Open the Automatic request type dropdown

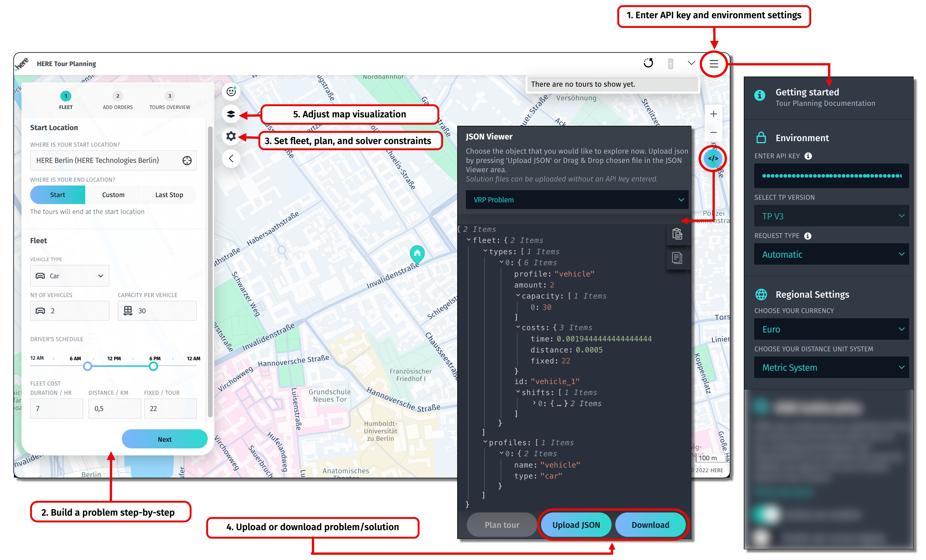pyautogui.click(x=831, y=254)
